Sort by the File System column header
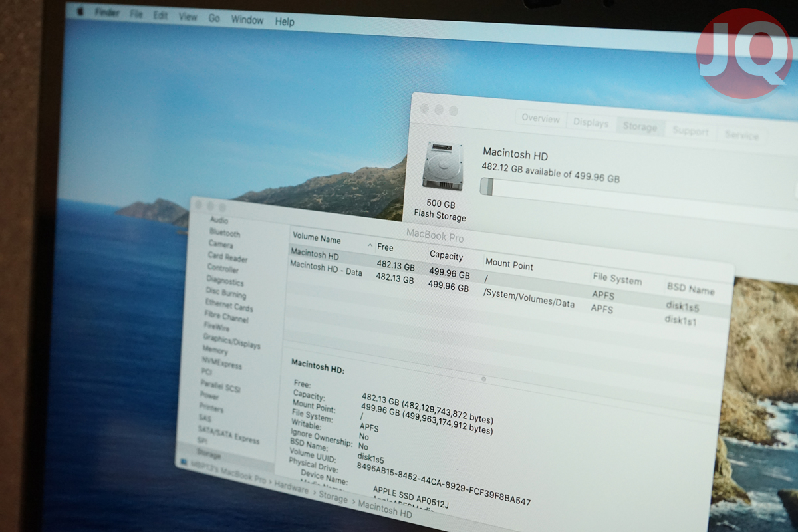Viewport: 798px width, 532px height. [617, 279]
